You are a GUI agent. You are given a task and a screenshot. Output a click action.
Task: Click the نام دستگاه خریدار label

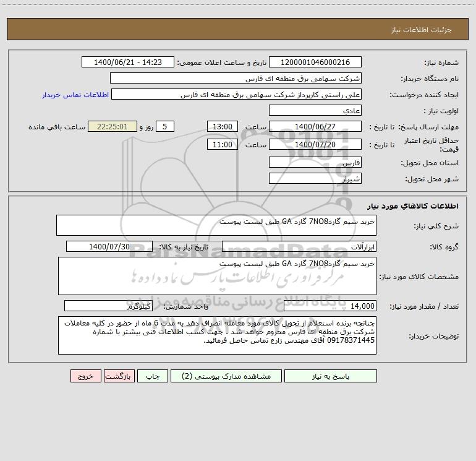(430, 79)
